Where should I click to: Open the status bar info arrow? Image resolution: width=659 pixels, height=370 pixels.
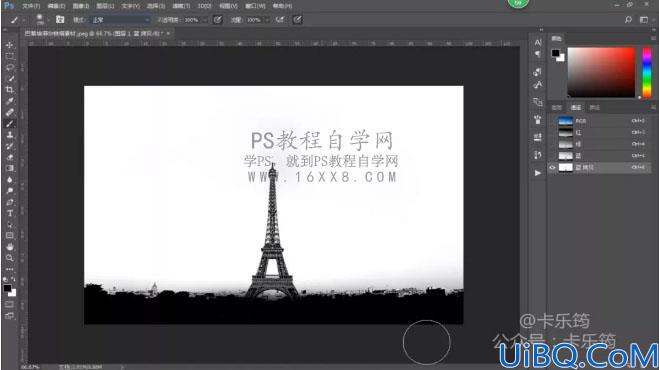[122, 367]
